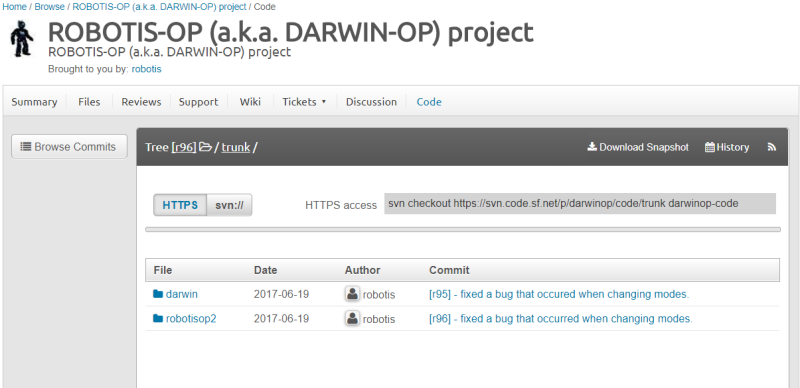Screen dimensions: 800x388
Task: Click robotis avatar icon in robotisop2 row
Action: [352, 319]
